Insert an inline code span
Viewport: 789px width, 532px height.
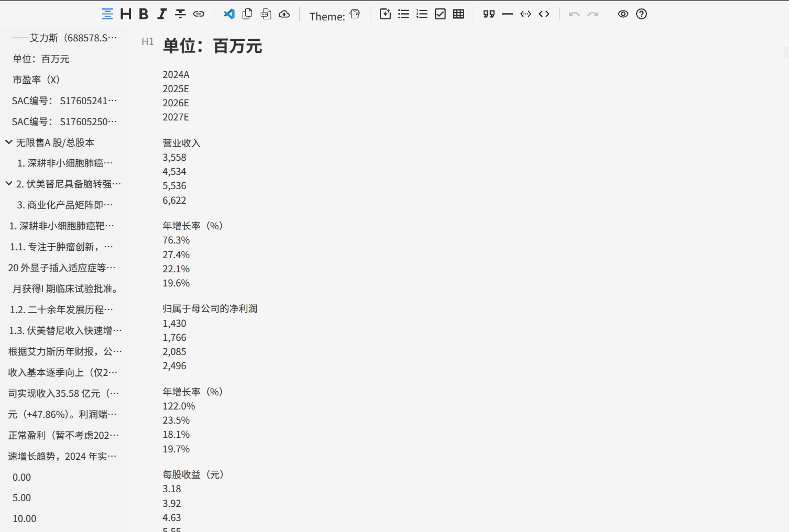pos(525,14)
